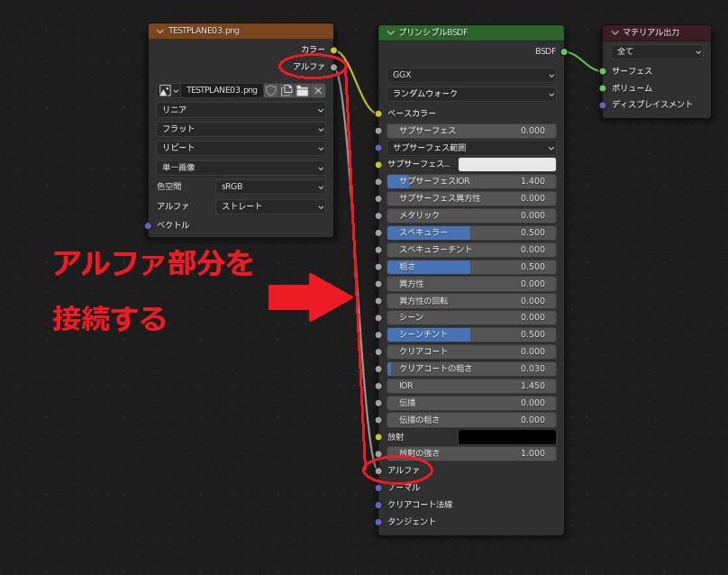Open the サブサーフェス範囲 dropdown
The height and width of the screenshot is (575, 728).
[471, 148]
